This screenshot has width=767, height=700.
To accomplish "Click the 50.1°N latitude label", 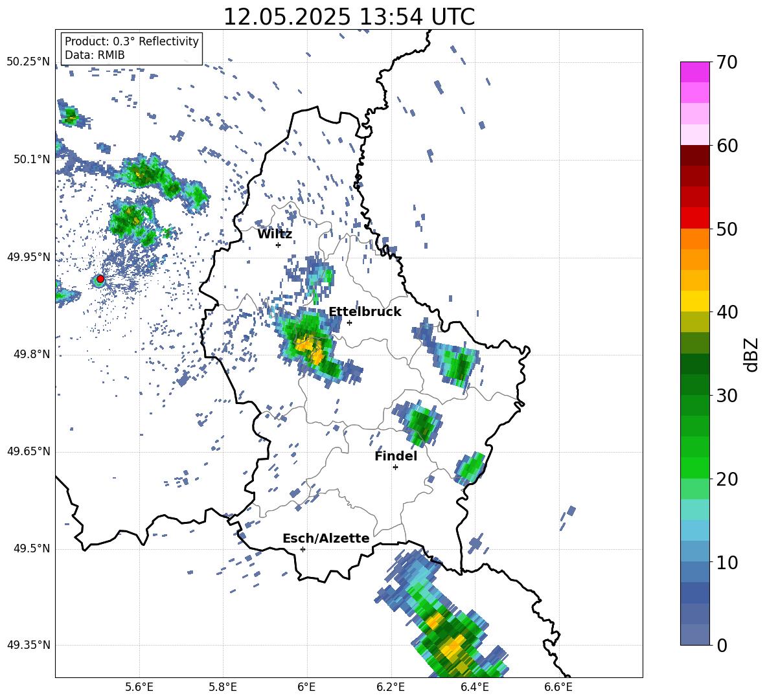I will [32, 159].
